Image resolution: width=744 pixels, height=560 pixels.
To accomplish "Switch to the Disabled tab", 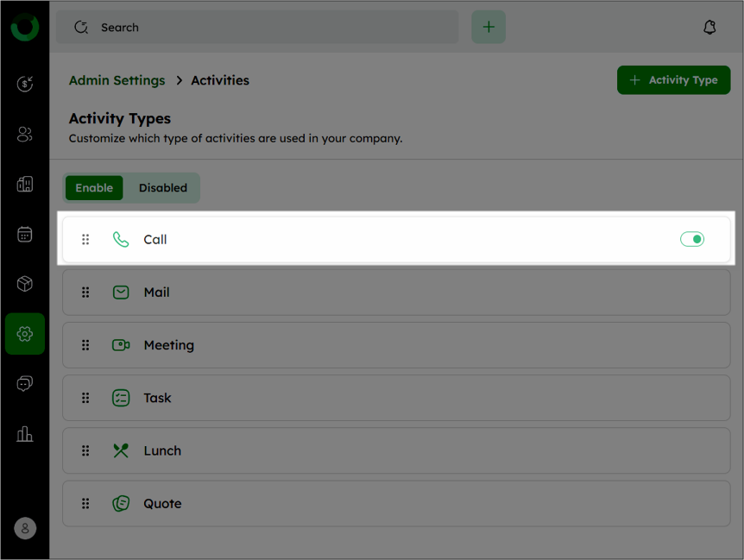I will (x=163, y=188).
